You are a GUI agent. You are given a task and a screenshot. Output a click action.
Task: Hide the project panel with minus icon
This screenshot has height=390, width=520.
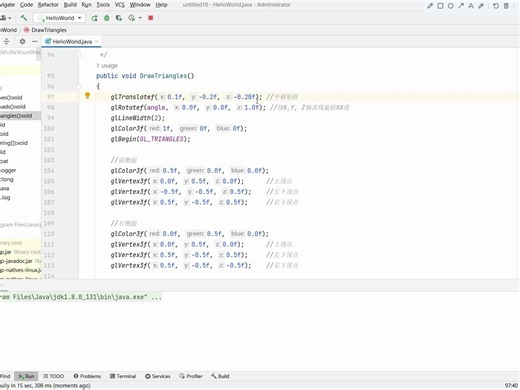[35, 41]
